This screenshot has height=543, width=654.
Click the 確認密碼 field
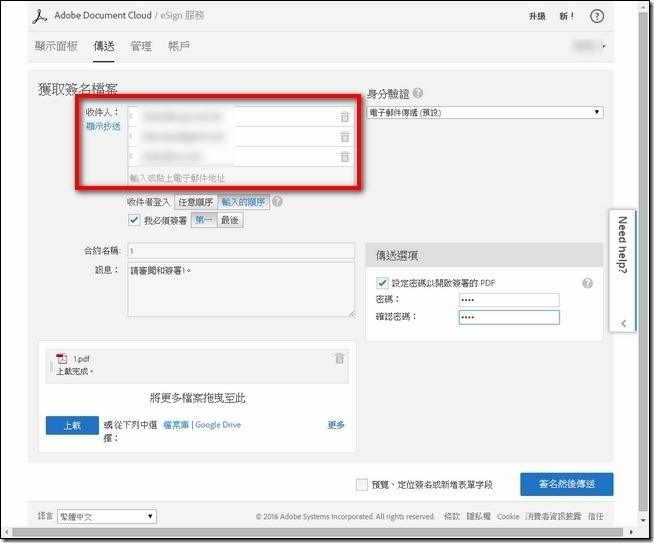point(509,317)
